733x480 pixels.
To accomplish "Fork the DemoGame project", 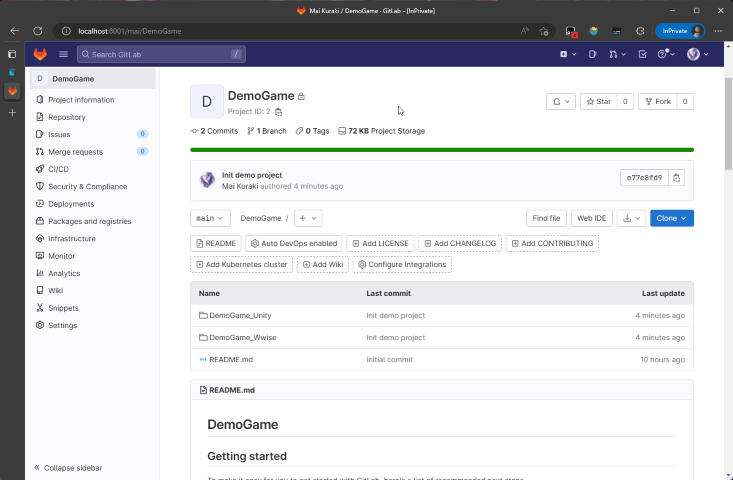I will click(658, 101).
